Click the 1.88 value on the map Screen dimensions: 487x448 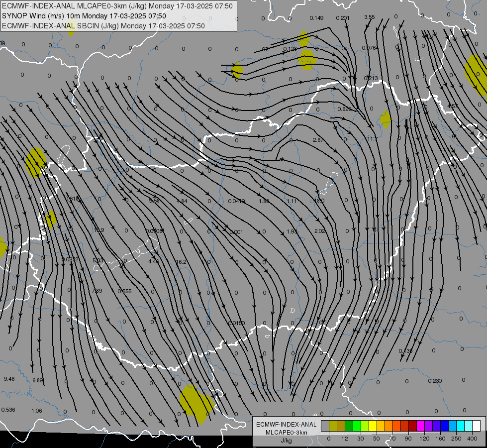264,201
